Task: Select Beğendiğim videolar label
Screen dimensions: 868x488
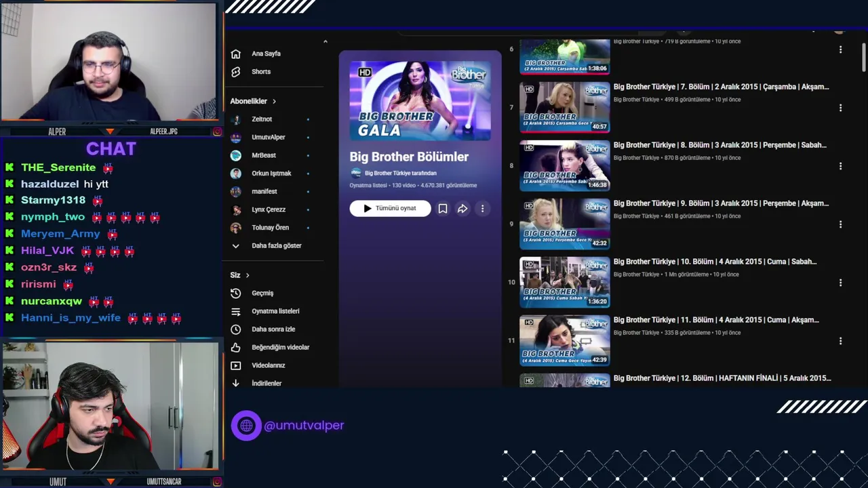Action: pos(280,348)
